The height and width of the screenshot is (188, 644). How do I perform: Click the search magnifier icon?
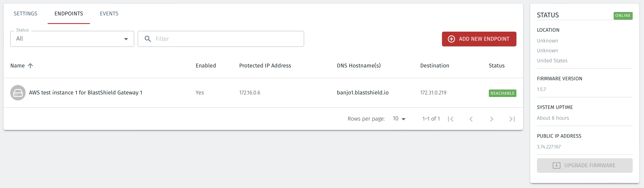point(148,39)
